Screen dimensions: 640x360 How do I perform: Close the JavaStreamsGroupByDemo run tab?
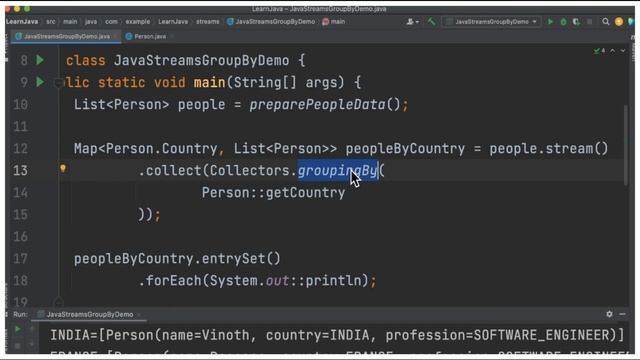[139, 314]
